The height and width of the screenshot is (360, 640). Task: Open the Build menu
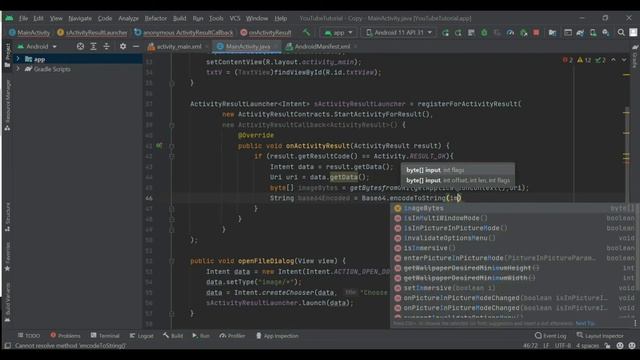tap(180, 18)
